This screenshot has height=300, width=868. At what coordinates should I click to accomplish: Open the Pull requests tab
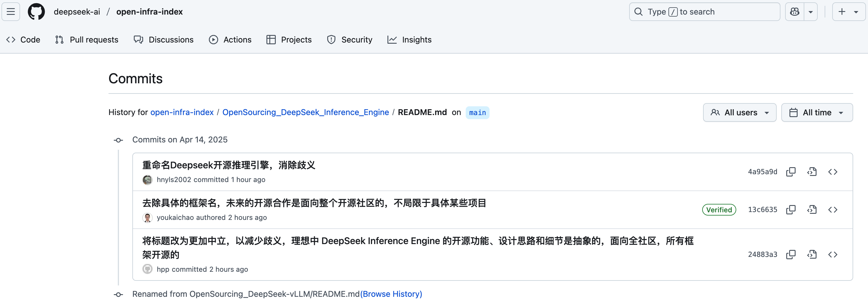click(x=87, y=40)
